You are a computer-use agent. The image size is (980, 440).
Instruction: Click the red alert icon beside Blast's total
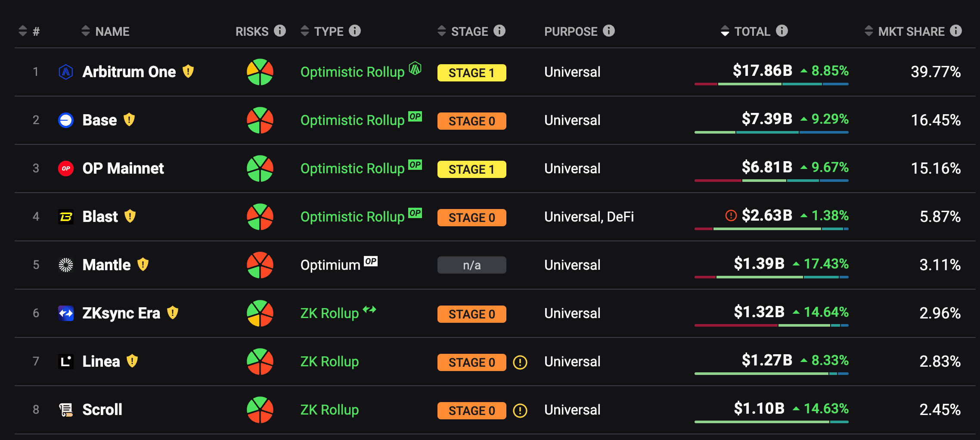point(731,215)
